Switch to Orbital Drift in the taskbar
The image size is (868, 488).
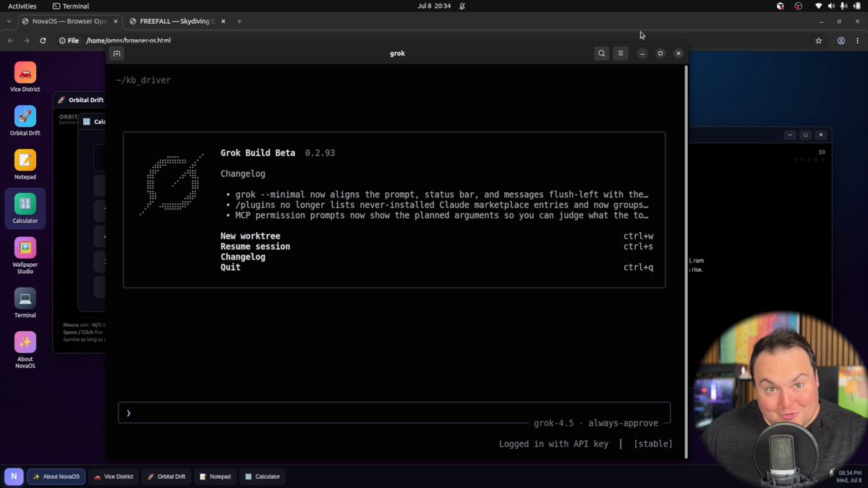tap(166, 476)
